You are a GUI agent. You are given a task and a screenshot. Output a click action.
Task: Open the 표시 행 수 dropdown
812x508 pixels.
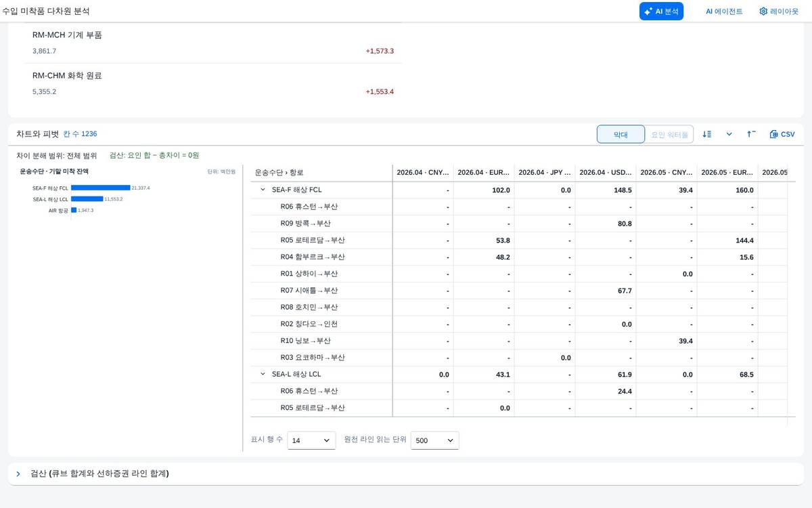click(311, 440)
